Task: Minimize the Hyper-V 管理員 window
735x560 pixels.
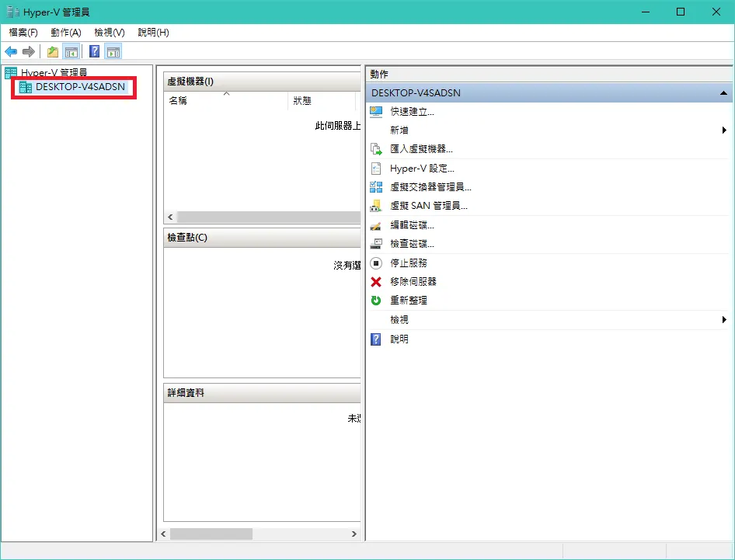Action: [646, 12]
